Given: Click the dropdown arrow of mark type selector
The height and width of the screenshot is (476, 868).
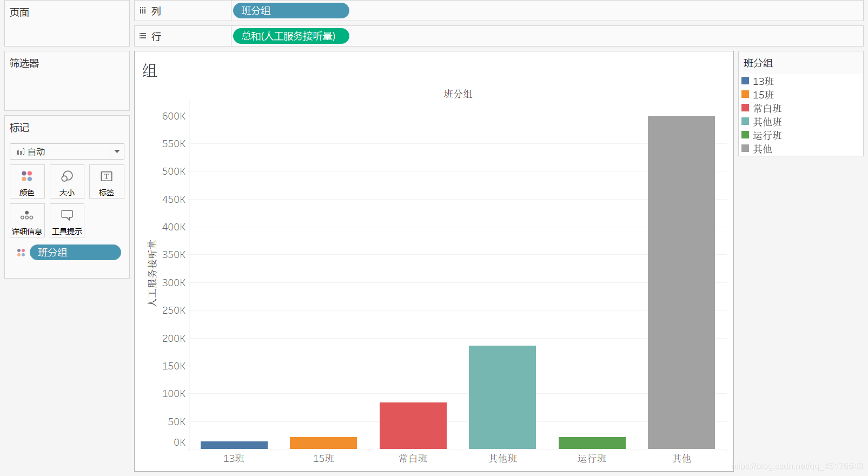Looking at the screenshot, I should pyautogui.click(x=117, y=151).
